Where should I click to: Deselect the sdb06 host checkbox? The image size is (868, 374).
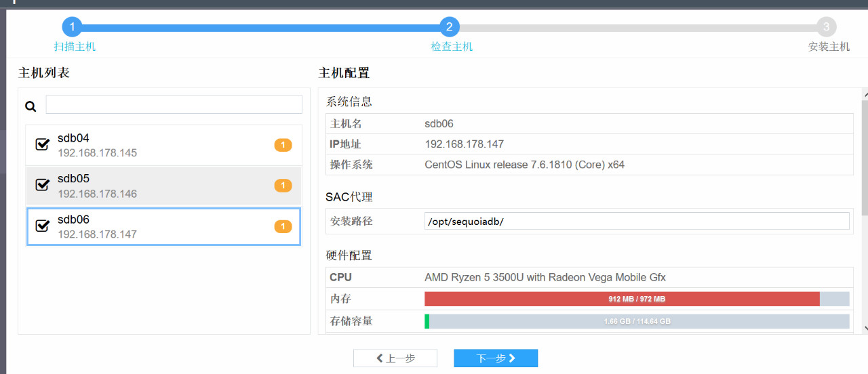pyautogui.click(x=42, y=226)
